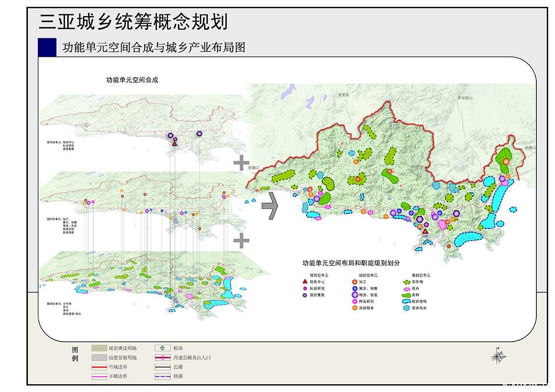Image resolution: width=555 pixels, height=392 pixels.
Task: Click the 功能单元空间布局和职能级别划分 legend title
Action: (357, 263)
